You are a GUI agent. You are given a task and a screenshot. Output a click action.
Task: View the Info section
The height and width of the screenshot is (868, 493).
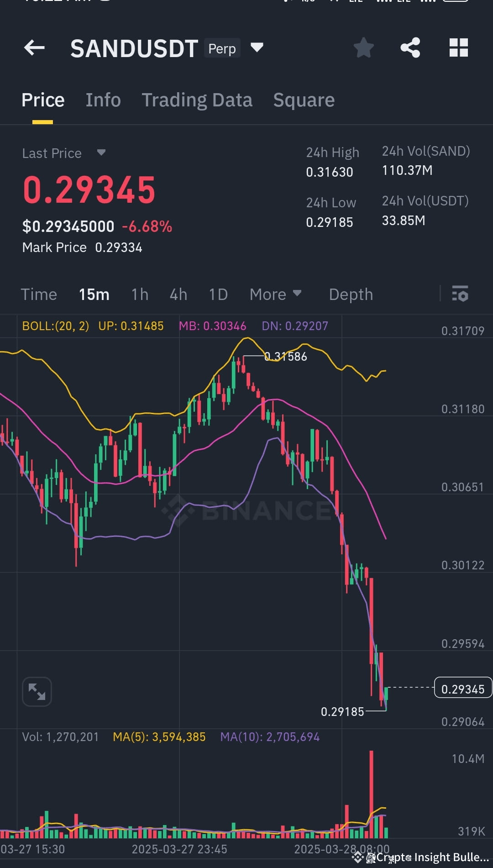click(x=103, y=100)
